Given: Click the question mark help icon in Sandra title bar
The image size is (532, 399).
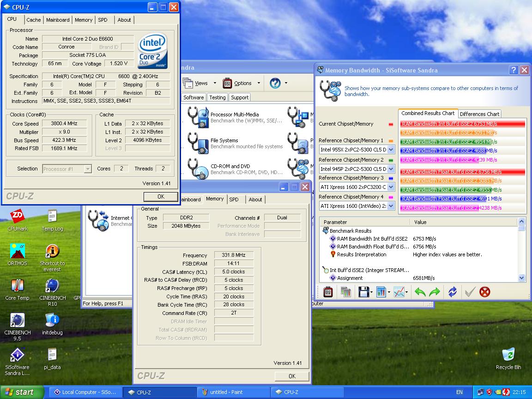Looking at the screenshot, I should pyautogui.click(x=514, y=70).
